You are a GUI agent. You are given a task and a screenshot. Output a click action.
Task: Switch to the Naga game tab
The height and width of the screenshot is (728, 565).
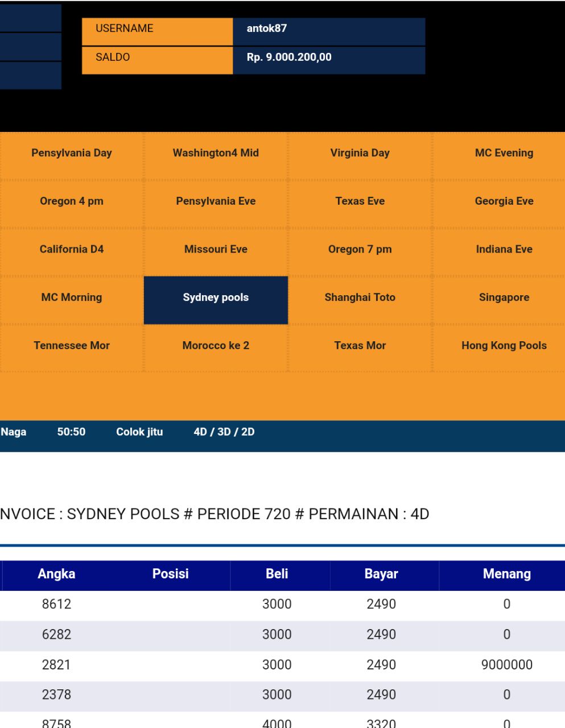[14, 432]
